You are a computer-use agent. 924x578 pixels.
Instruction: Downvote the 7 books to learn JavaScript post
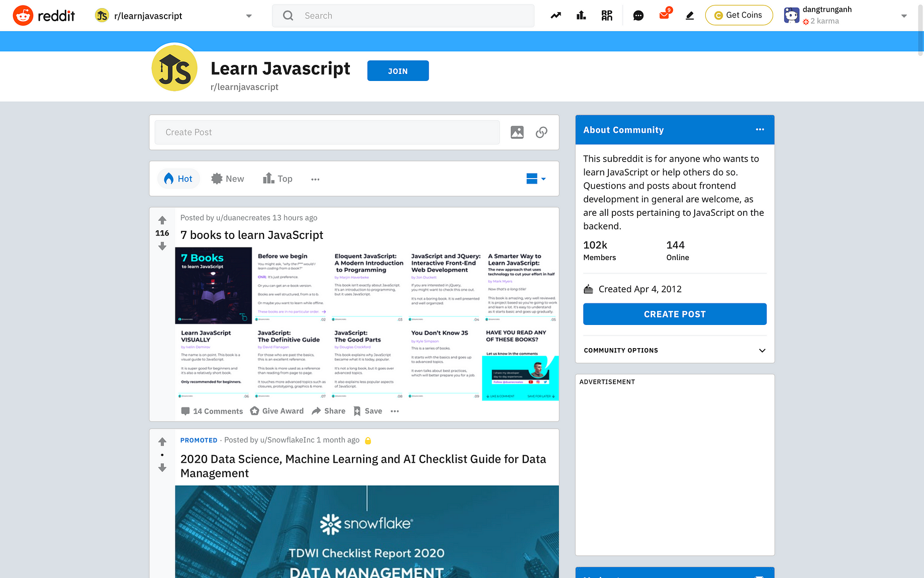coord(162,246)
